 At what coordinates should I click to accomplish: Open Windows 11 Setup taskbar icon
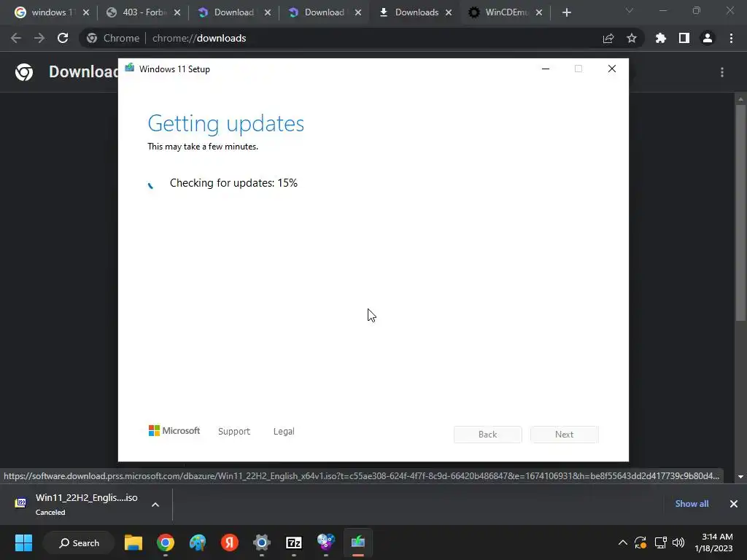357,542
